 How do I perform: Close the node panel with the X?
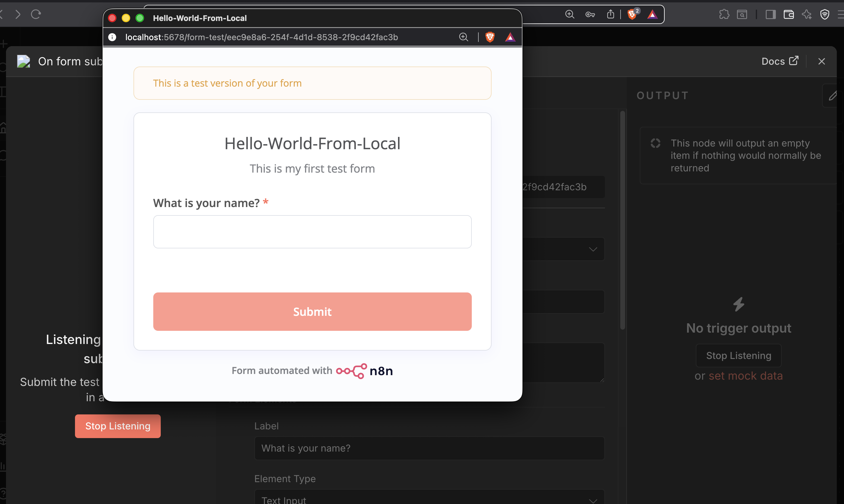(821, 61)
